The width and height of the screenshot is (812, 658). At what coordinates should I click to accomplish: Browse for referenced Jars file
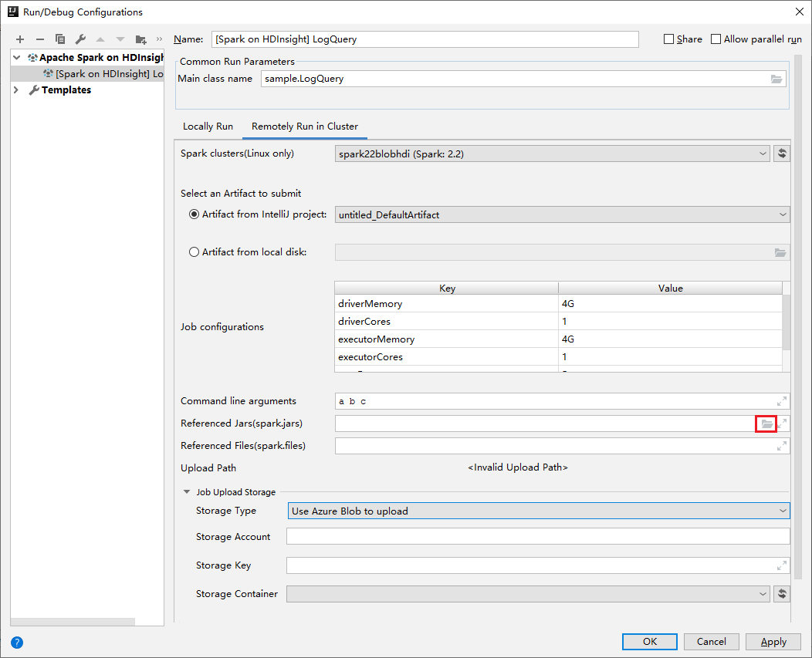click(765, 423)
